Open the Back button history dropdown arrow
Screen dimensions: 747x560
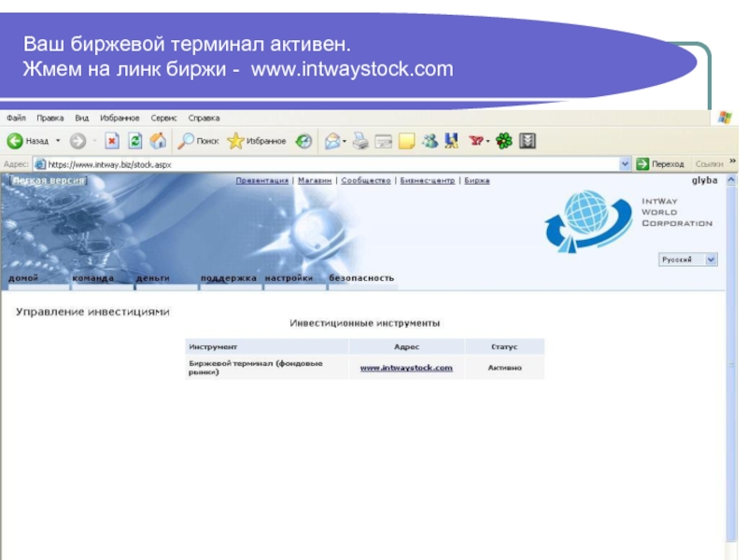(x=58, y=141)
